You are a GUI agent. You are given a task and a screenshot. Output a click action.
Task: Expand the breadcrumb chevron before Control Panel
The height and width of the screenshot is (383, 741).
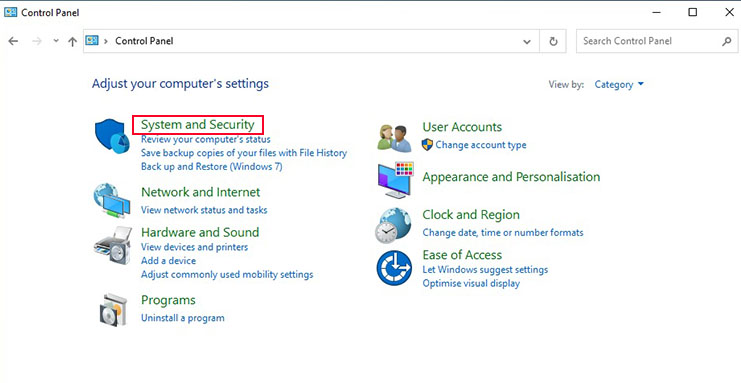[106, 41]
